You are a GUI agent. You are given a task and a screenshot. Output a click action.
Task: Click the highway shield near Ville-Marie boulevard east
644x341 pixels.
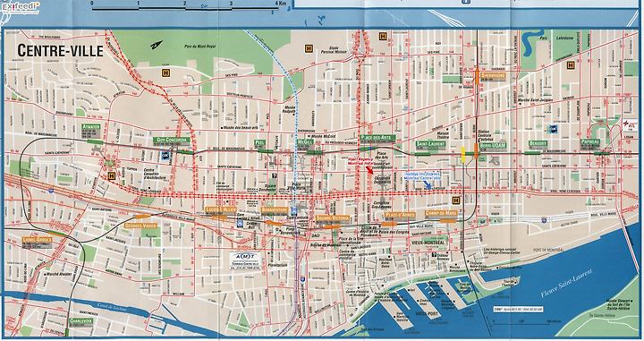(x=545, y=220)
